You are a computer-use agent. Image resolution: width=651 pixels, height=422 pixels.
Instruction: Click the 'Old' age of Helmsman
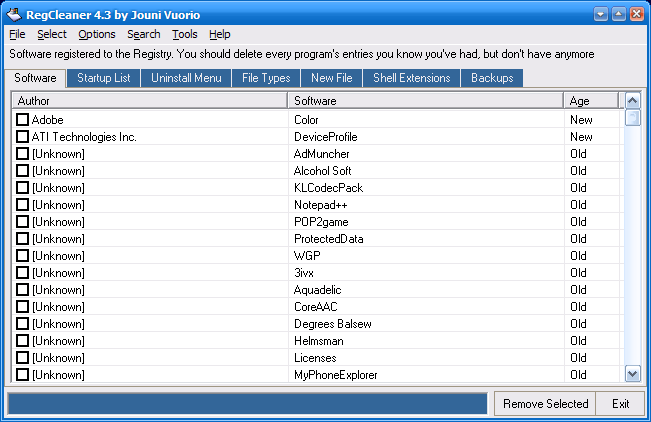[x=578, y=341]
